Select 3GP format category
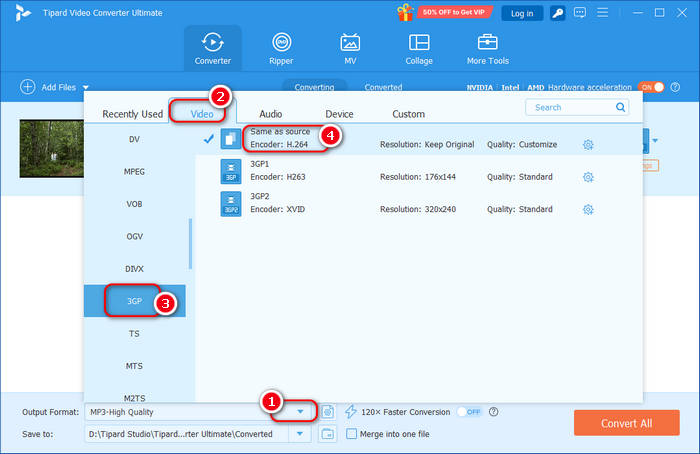Image resolution: width=700 pixels, height=454 pixels. [134, 301]
